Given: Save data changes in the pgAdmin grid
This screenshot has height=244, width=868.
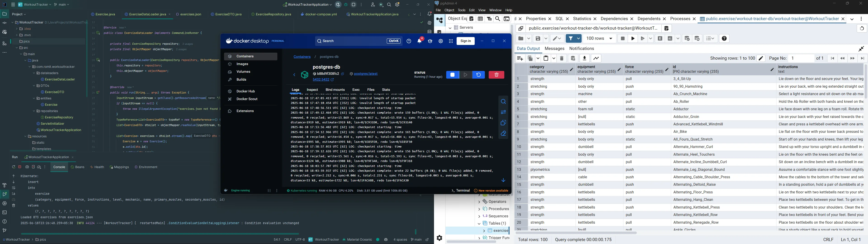Looking at the screenshot, I should tap(573, 58).
